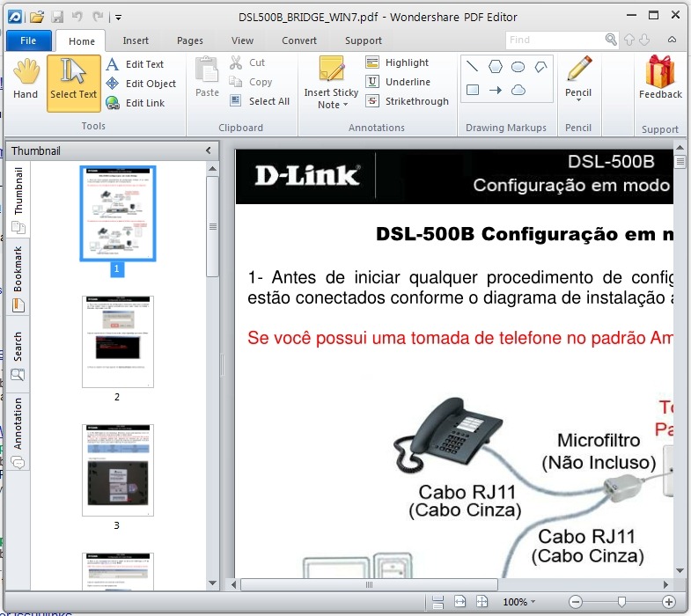Click the Save icon in title bar
This screenshot has width=691, height=616.
(x=57, y=18)
